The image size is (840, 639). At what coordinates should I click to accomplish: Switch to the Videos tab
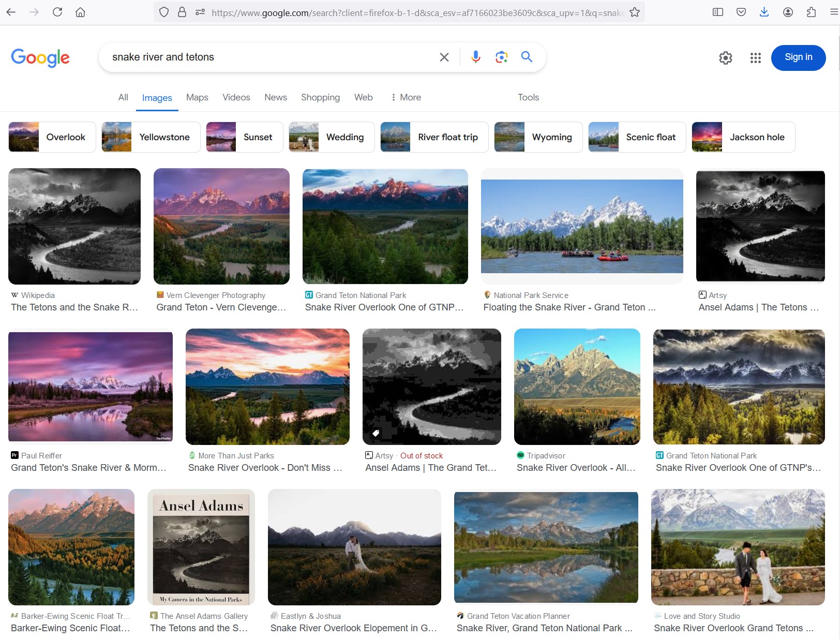236,97
